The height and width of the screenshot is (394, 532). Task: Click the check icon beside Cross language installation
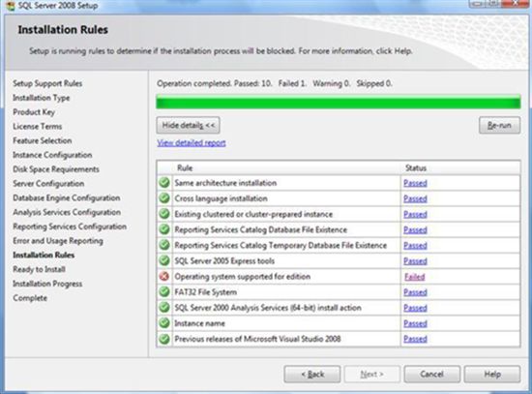point(164,198)
